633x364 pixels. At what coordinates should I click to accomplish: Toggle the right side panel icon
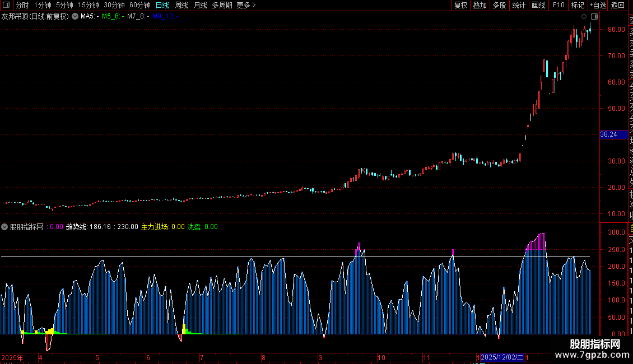(x=594, y=16)
